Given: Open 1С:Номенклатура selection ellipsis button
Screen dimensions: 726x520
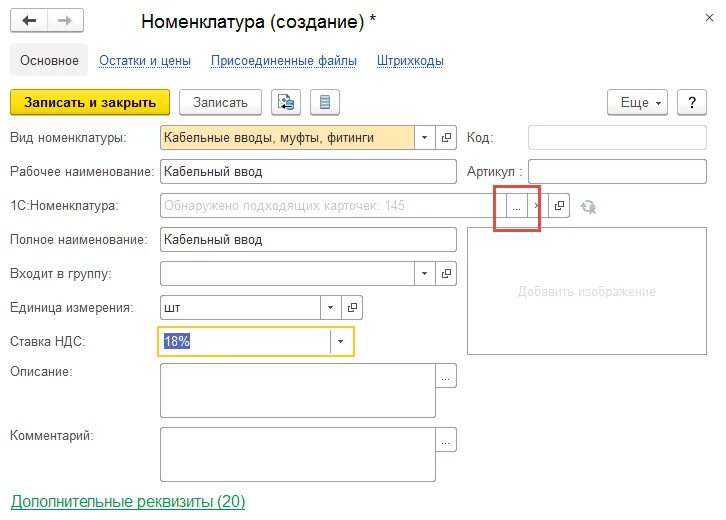Looking at the screenshot, I should tap(516, 206).
